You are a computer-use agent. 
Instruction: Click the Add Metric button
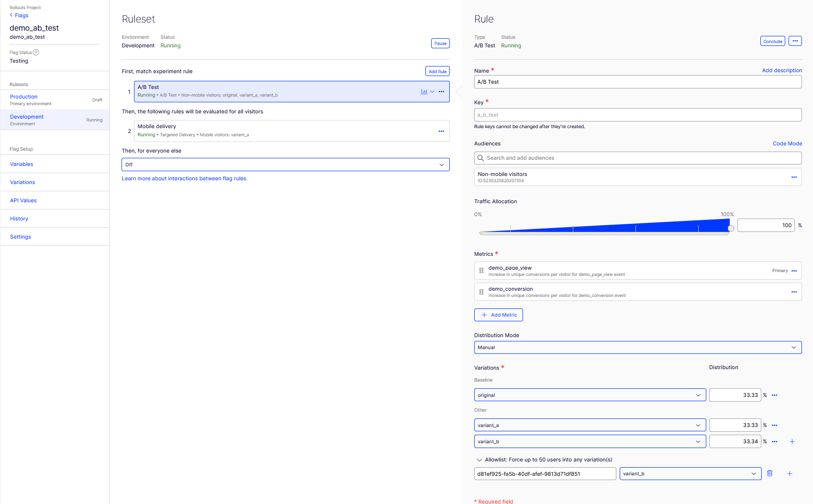pos(498,315)
